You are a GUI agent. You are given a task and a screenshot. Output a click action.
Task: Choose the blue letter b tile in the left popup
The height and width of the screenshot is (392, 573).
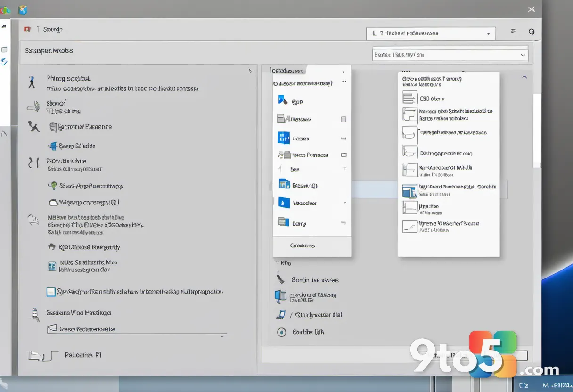284,203
